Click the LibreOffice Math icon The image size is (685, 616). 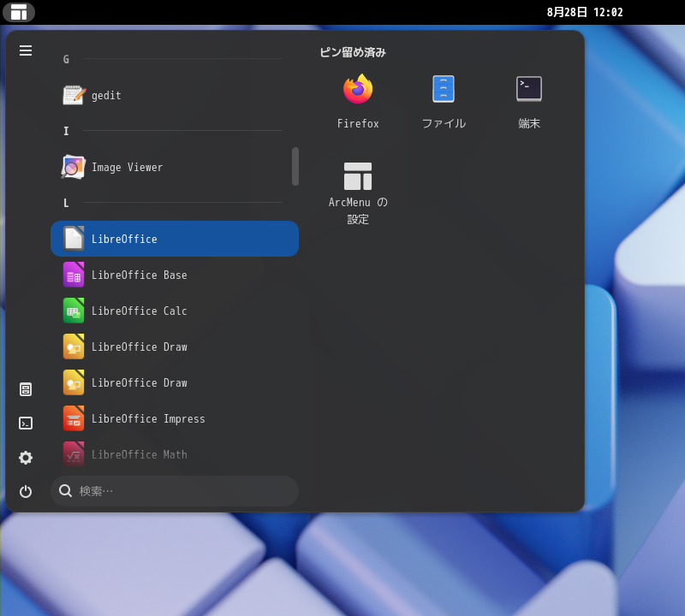[x=74, y=454]
